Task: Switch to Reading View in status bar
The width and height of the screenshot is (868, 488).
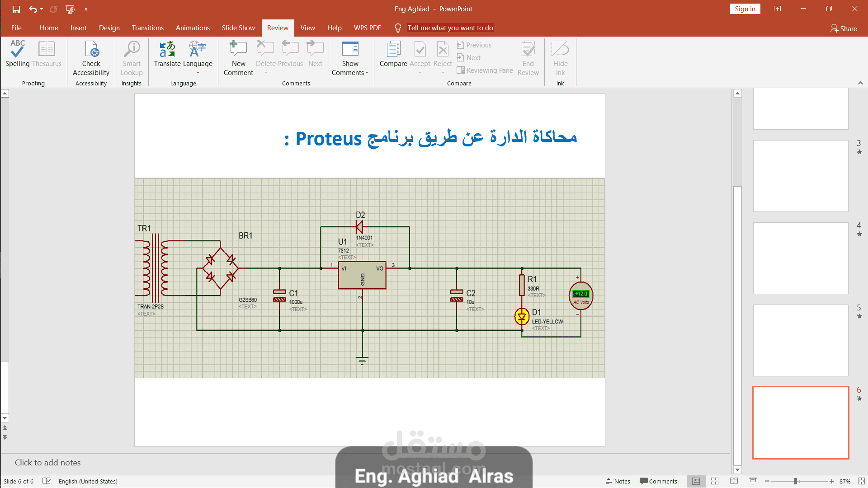Action: 734,481
